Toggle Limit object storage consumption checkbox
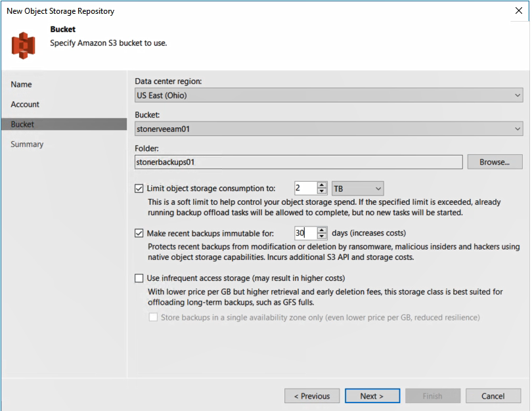 tap(139, 188)
